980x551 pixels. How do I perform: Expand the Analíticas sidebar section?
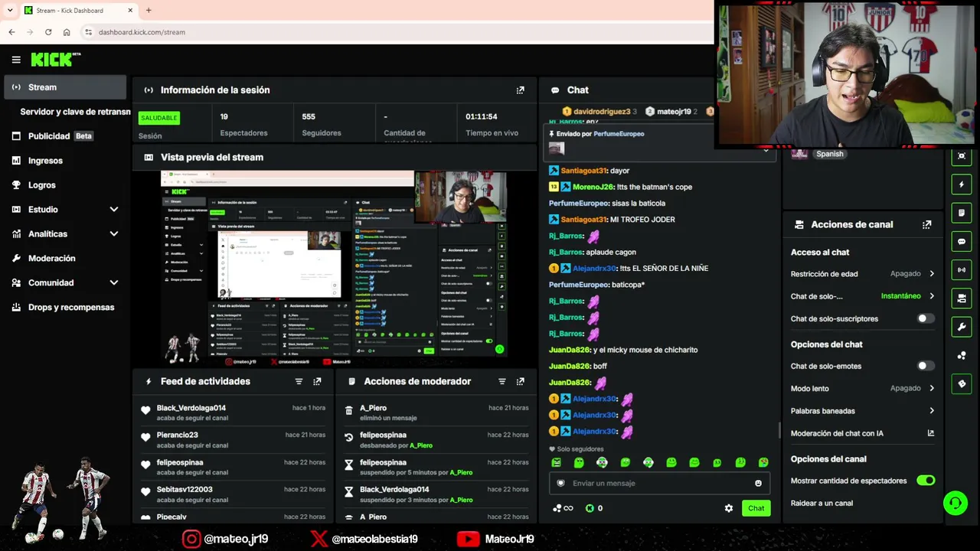pos(114,233)
